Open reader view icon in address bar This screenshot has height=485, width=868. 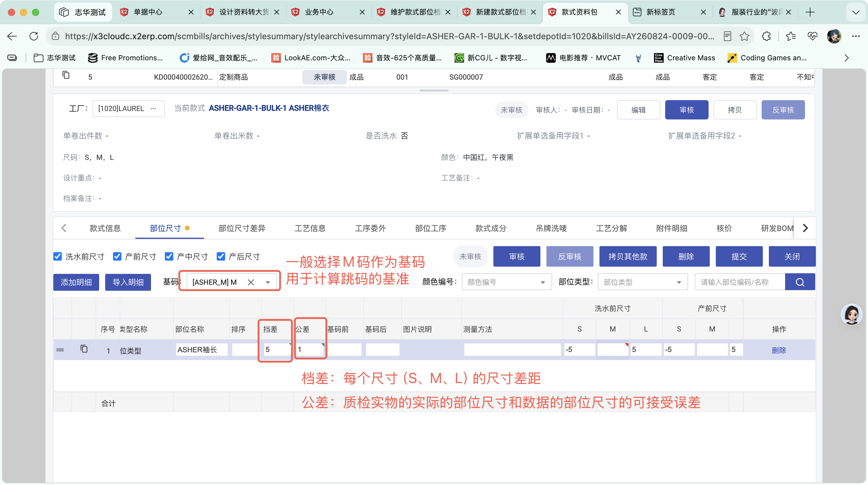[727, 36]
